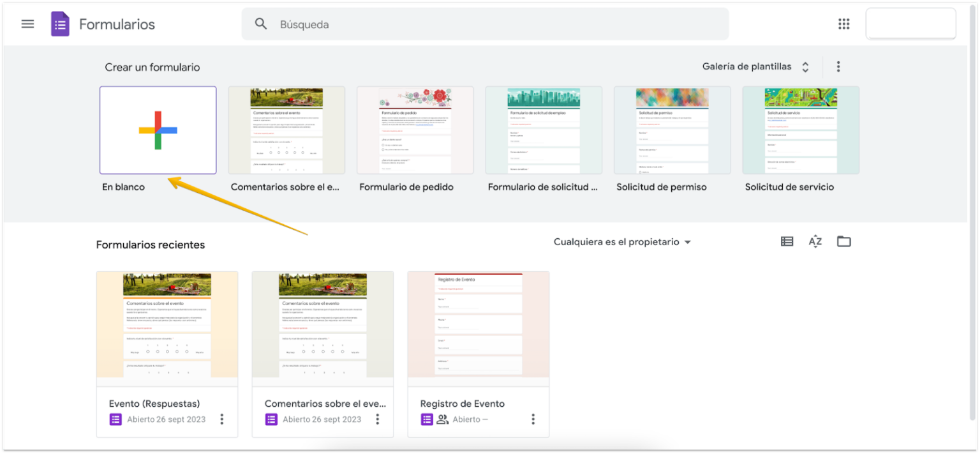Open the options menu for Comentarios sobre el evento
Viewport: 980px width, 454px height.
[377, 419]
